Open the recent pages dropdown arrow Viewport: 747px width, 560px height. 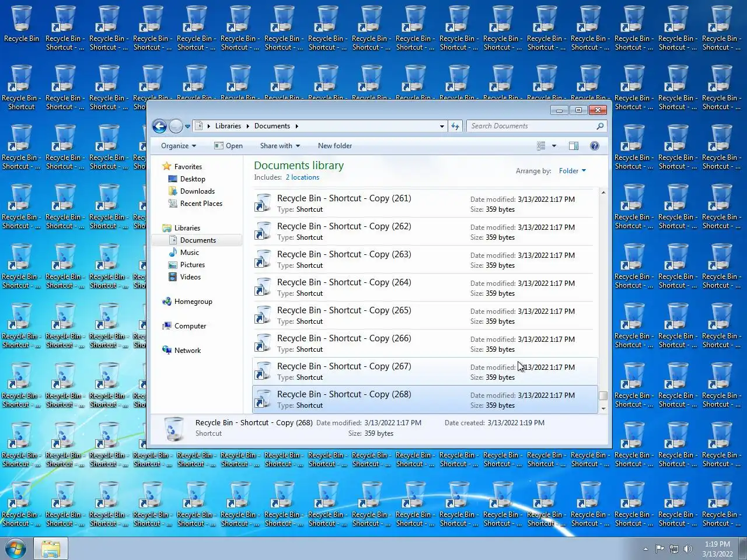pyautogui.click(x=187, y=127)
